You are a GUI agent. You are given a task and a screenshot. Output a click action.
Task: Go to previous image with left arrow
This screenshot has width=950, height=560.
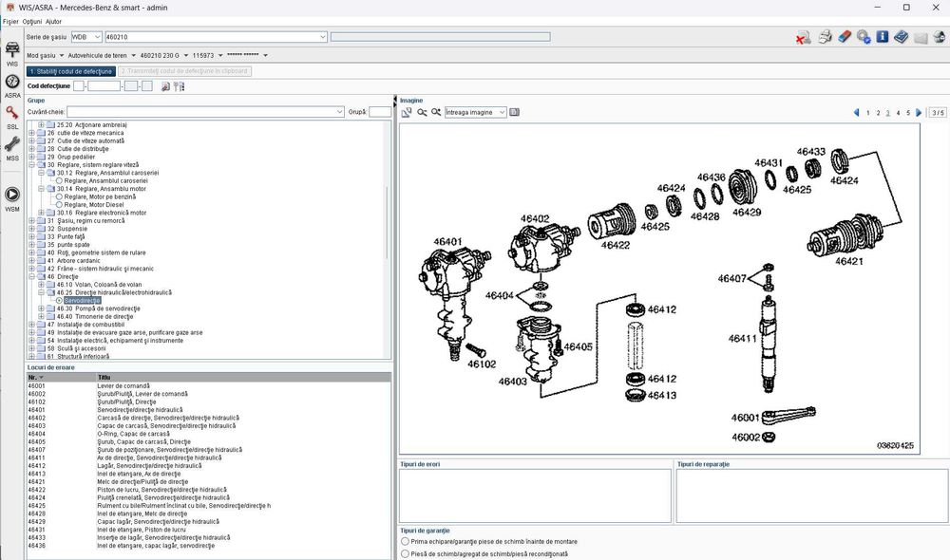point(856,113)
